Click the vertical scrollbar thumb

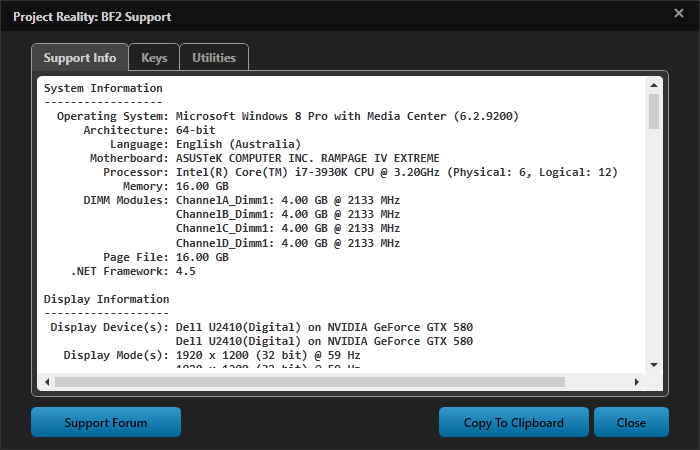tap(654, 112)
